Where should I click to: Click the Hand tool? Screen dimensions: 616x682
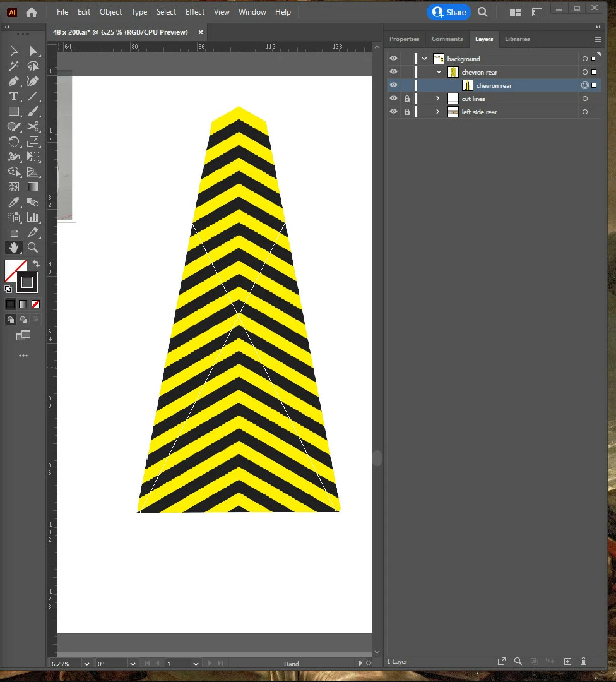point(13,248)
